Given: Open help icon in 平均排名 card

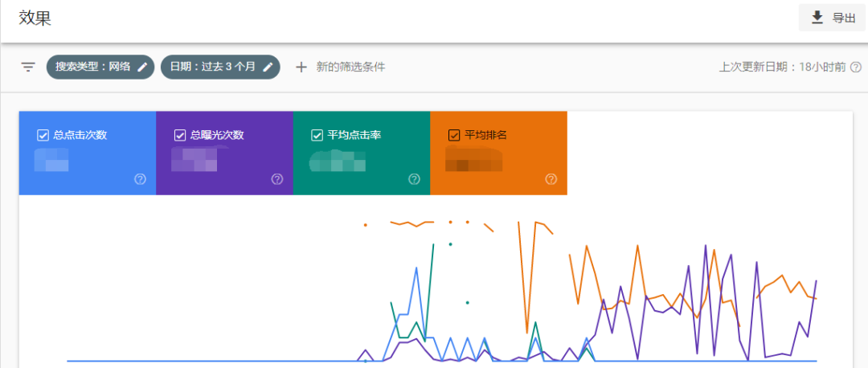Looking at the screenshot, I should (x=551, y=178).
